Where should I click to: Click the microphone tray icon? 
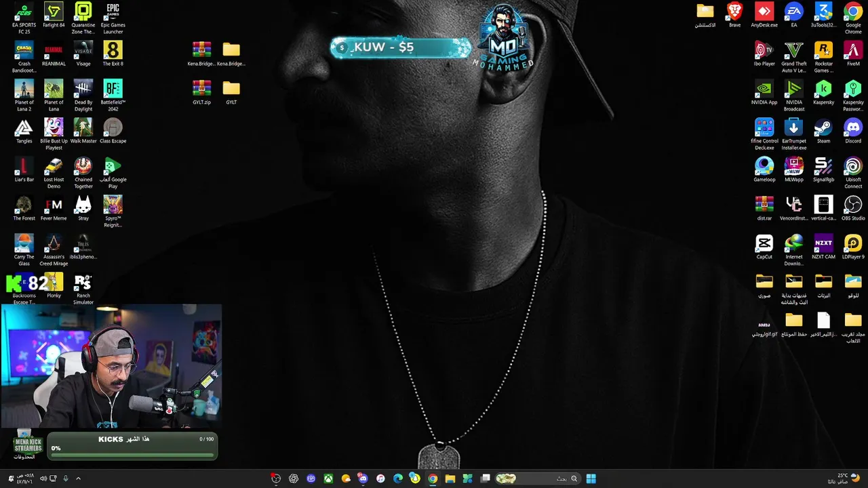coord(66,479)
